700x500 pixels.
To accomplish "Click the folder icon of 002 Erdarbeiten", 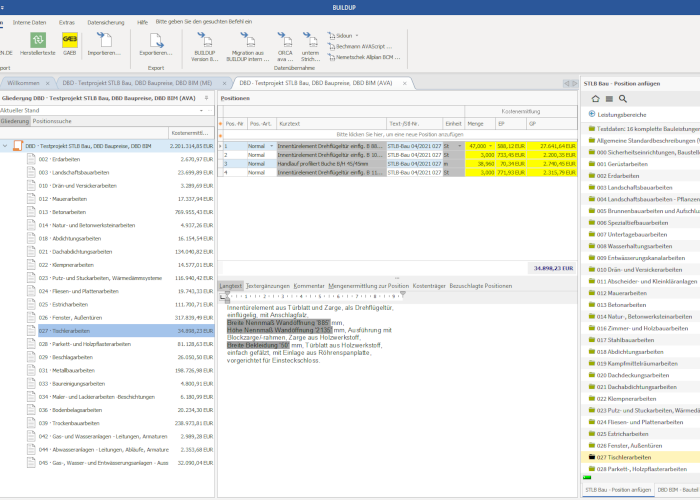I will 592,176.
